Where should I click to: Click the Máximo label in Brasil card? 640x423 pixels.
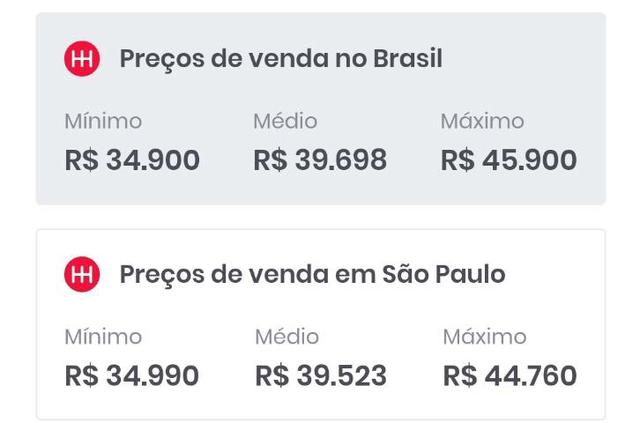tap(482, 121)
